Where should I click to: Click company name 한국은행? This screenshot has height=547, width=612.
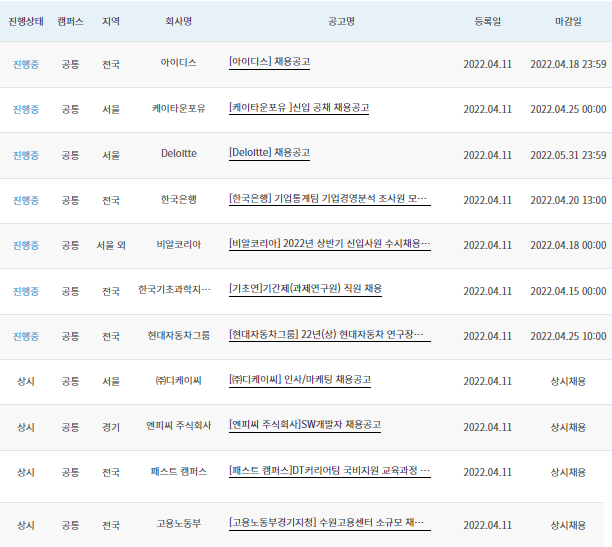tap(178, 200)
